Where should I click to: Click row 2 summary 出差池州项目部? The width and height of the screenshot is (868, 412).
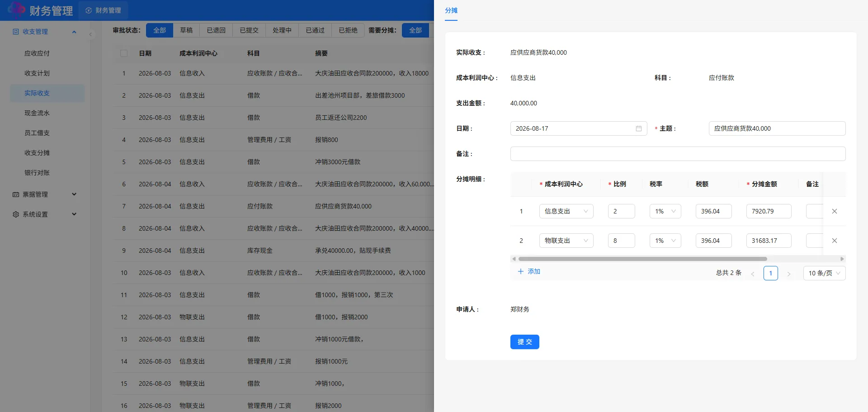pyautogui.click(x=360, y=95)
